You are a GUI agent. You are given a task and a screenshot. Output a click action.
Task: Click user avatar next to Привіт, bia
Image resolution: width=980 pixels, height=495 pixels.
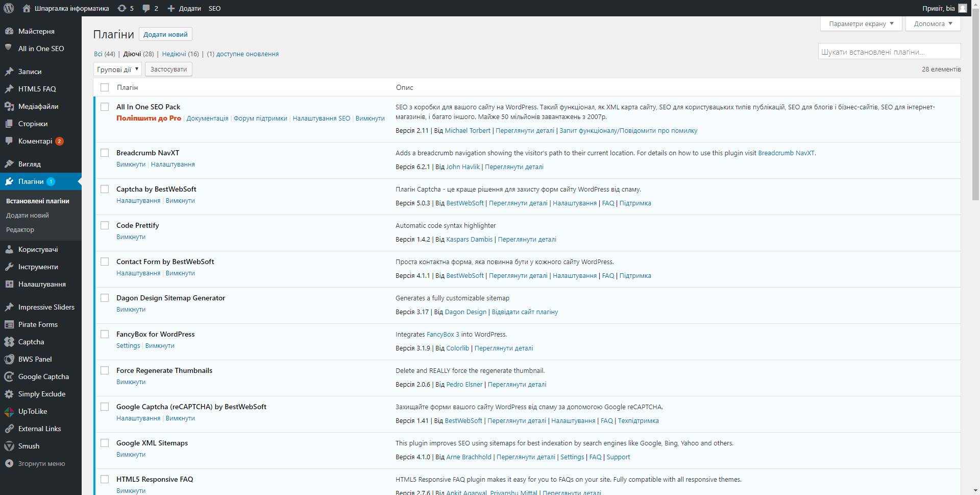(962, 8)
